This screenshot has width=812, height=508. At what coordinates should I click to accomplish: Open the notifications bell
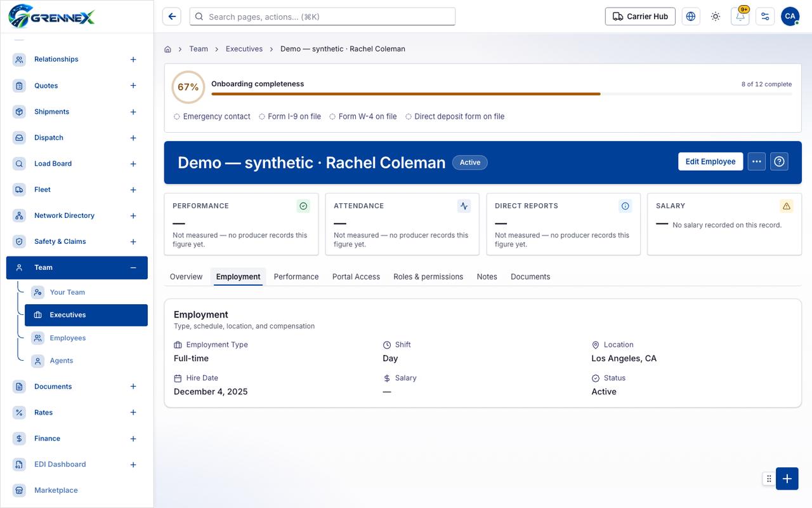(740, 17)
